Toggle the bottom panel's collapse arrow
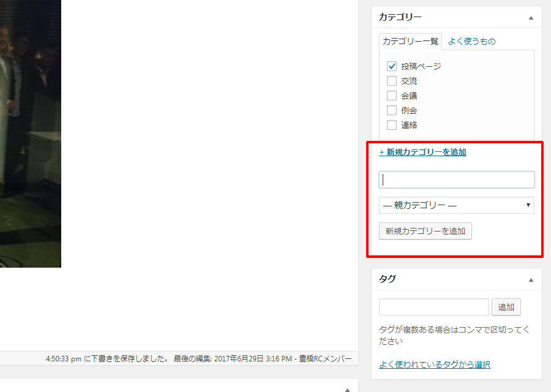This screenshot has height=392, width=551. pos(347,390)
